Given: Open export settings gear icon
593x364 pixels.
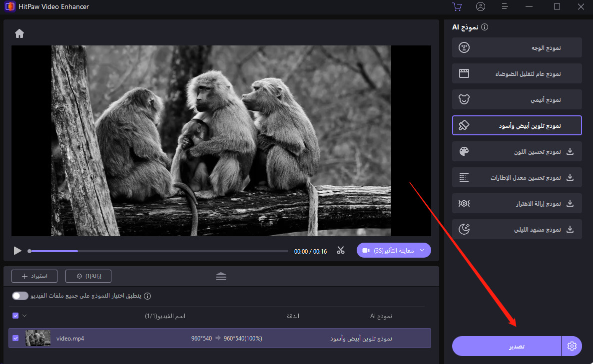Looking at the screenshot, I should (572, 346).
